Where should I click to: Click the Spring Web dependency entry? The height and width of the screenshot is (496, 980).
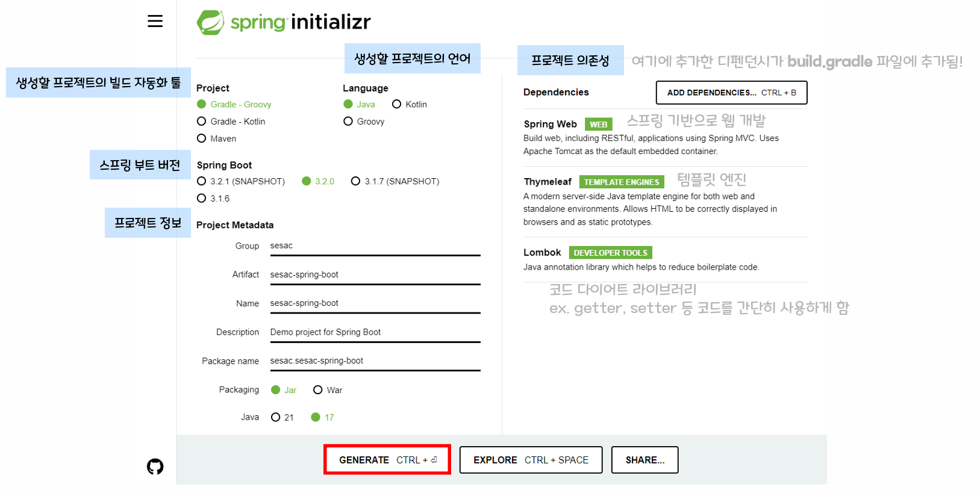(x=665, y=137)
